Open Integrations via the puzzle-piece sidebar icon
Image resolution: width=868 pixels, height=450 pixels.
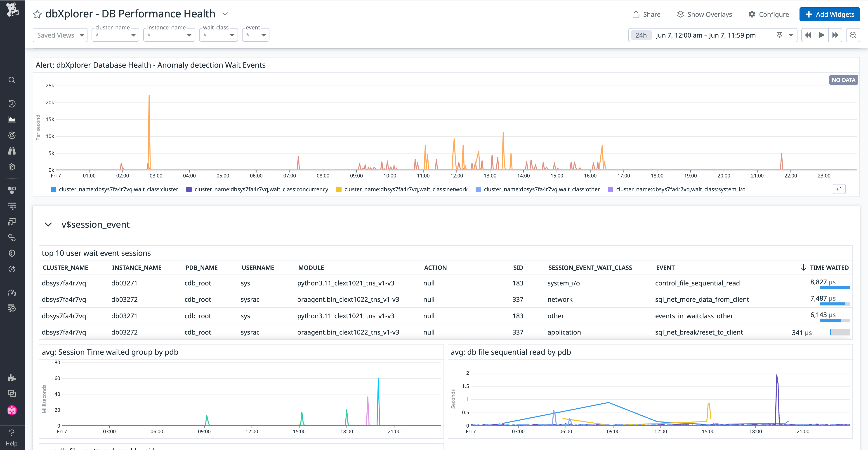pyautogui.click(x=12, y=378)
